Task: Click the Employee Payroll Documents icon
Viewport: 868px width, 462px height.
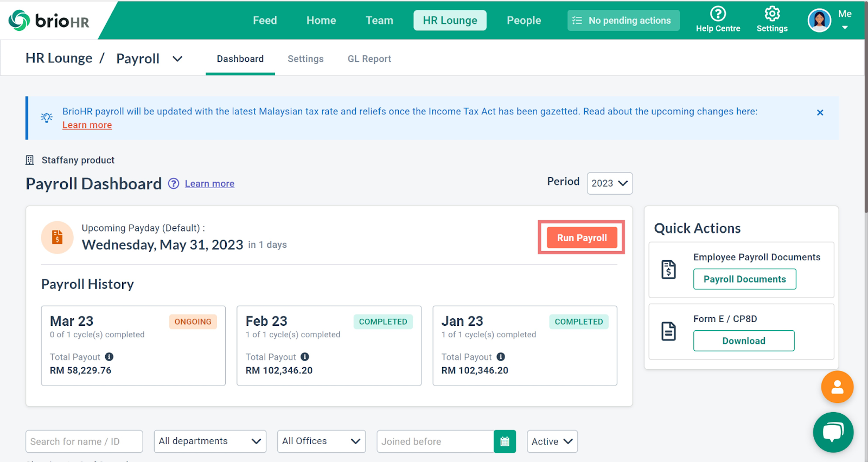Action: [x=668, y=269]
